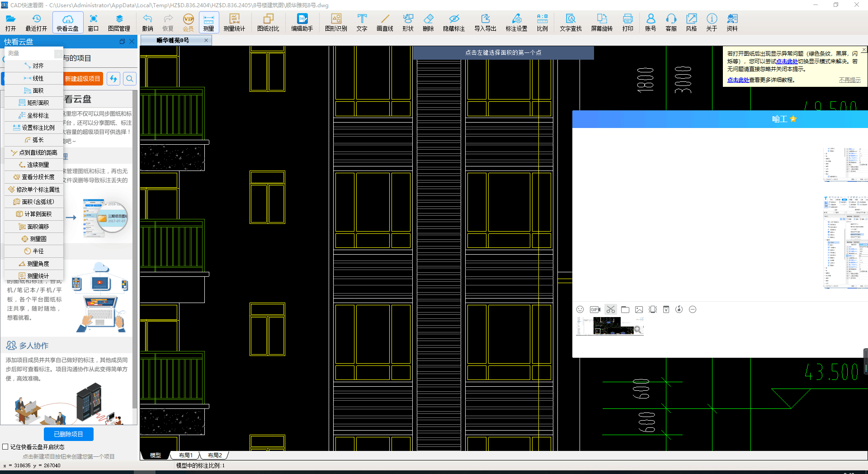The image size is (868, 474).
Task: Open 编辑助手 edit assistant
Action: (302, 22)
